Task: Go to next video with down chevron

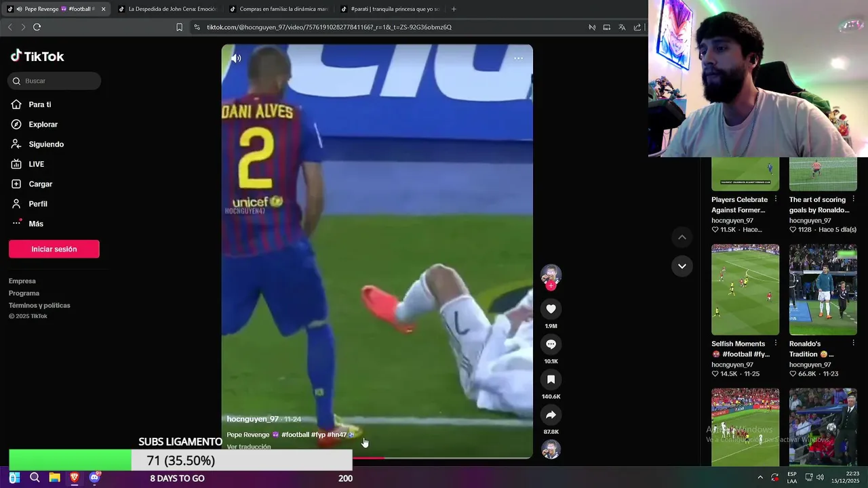Action: pyautogui.click(x=682, y=266)
